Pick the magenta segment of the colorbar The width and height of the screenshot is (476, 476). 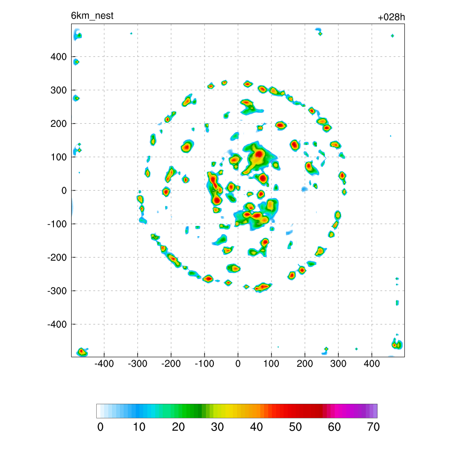342,411
